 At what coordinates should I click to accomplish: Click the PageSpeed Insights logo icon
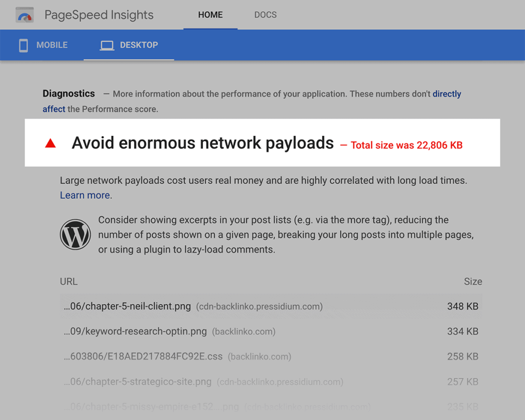tap(25, 15)
